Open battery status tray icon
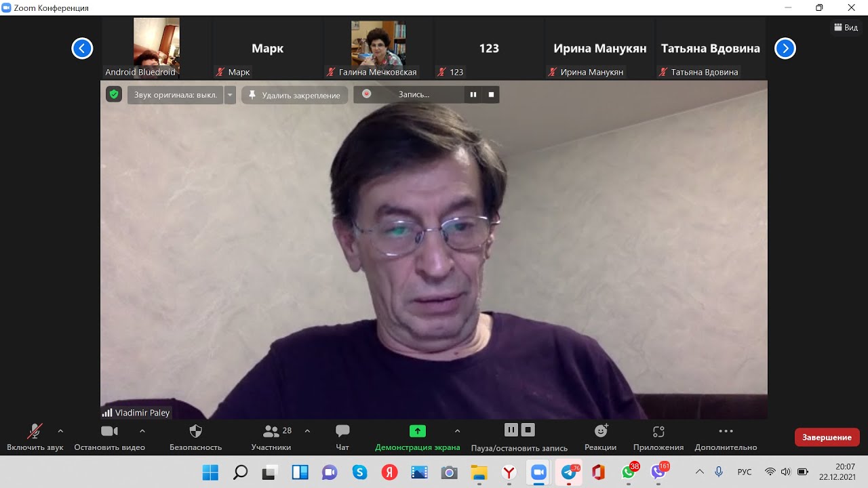Screen dimensions: 868x488 pos(803,472)
